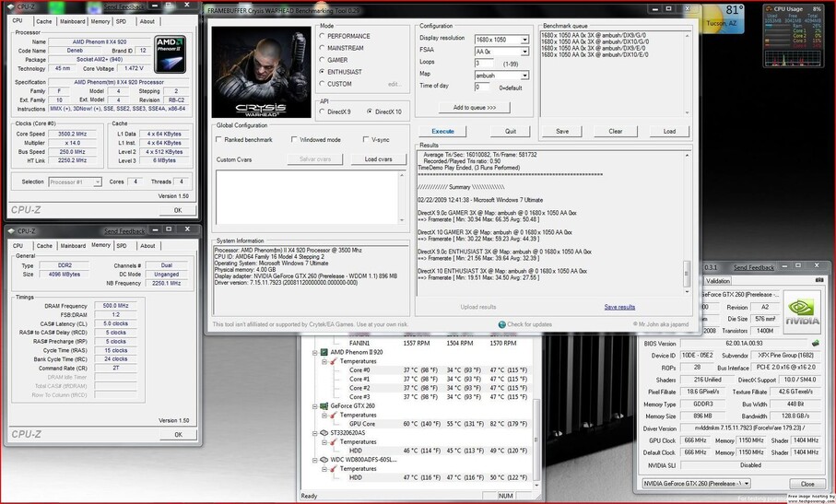Click the Results panel vertical scrollbar

687,223
